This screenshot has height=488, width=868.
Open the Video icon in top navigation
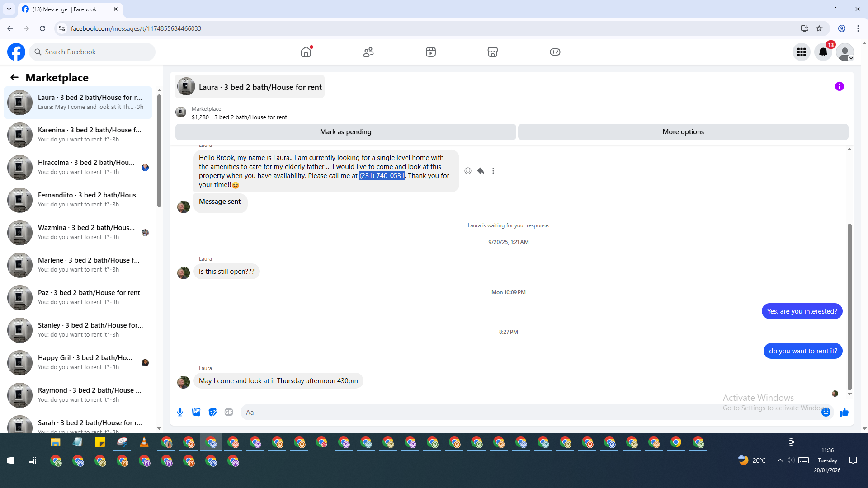tap(431, 52)
